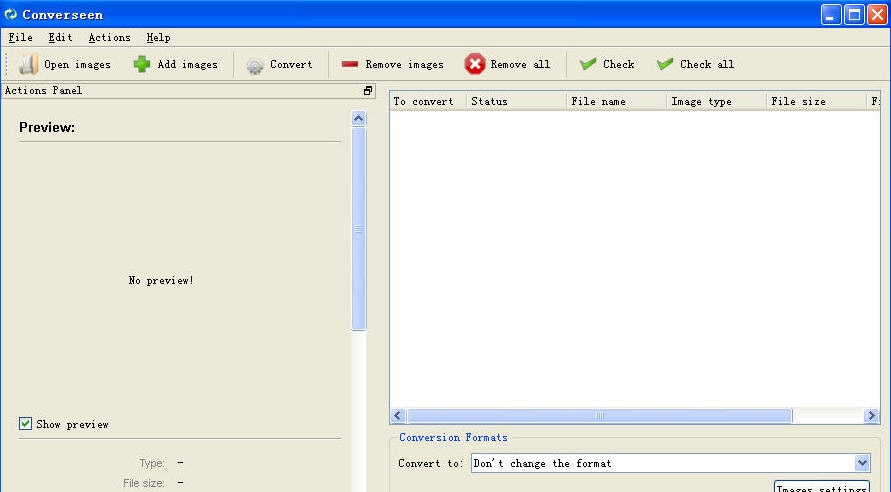Viewport: 891px width, 492px height.
Task: Click the 'No preview!' text
Action: click(161, 280)
